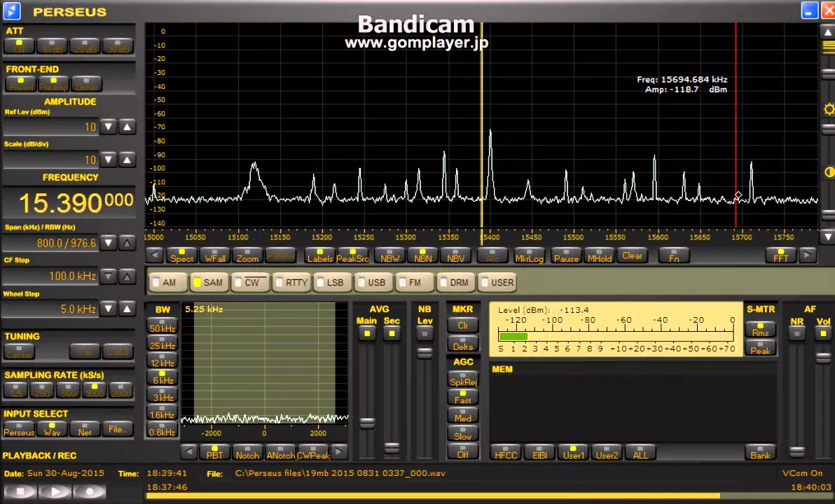Decrease Span/RBW with down arrow
Screen dimensions: 835x504
point(109,243)
